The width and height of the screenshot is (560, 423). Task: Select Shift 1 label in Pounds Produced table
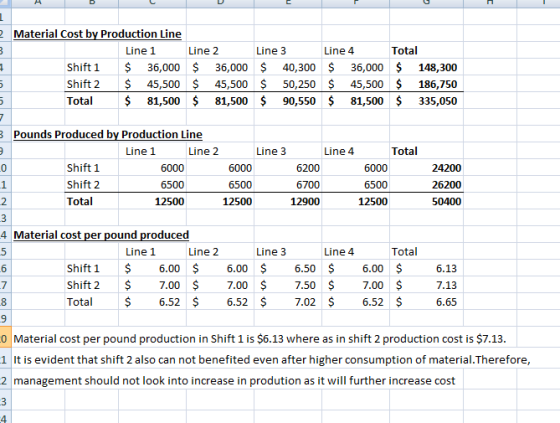pos(91,168)
